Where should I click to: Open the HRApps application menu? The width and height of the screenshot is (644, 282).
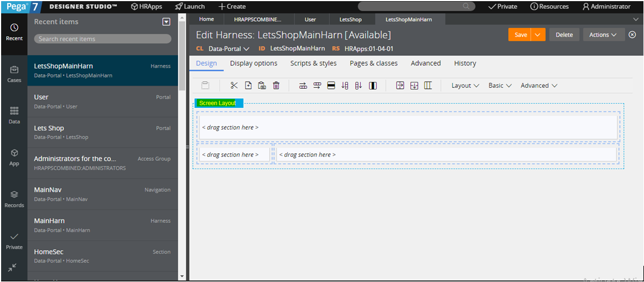click(146, 7)
